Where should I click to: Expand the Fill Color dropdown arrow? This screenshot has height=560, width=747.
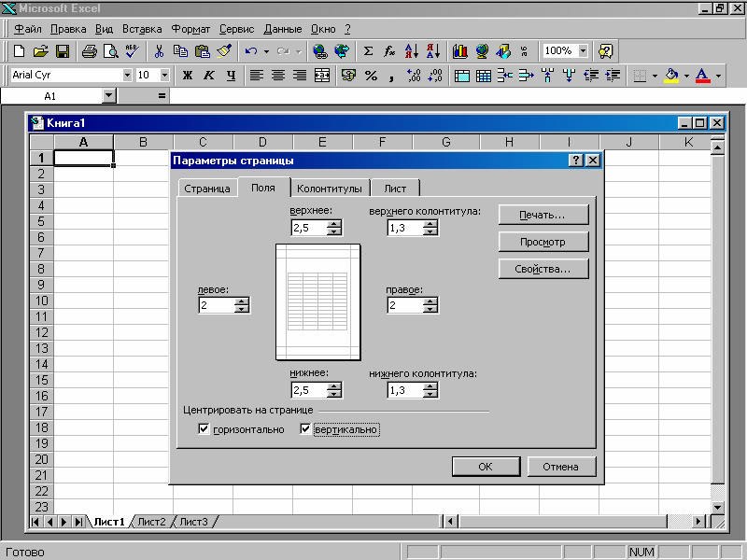tap(686, 76)
